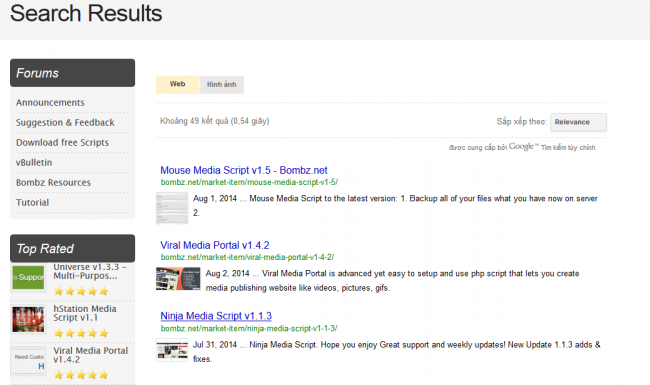Open the Mouse Media Script result thumbnail
The image size is (650, 385).
172,208
